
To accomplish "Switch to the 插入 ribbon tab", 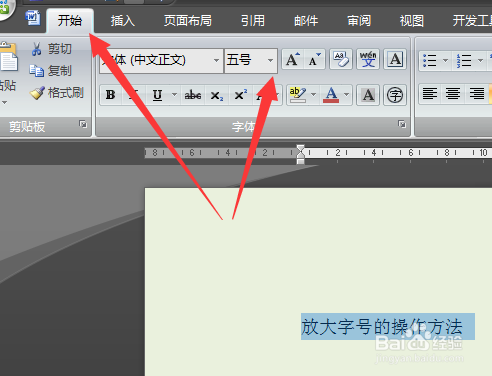I will tap(123, 21).
